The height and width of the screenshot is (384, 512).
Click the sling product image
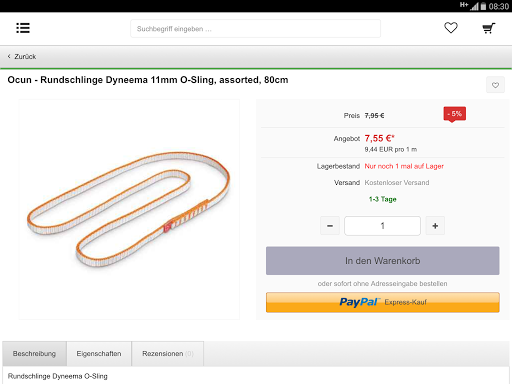[129, 209]
